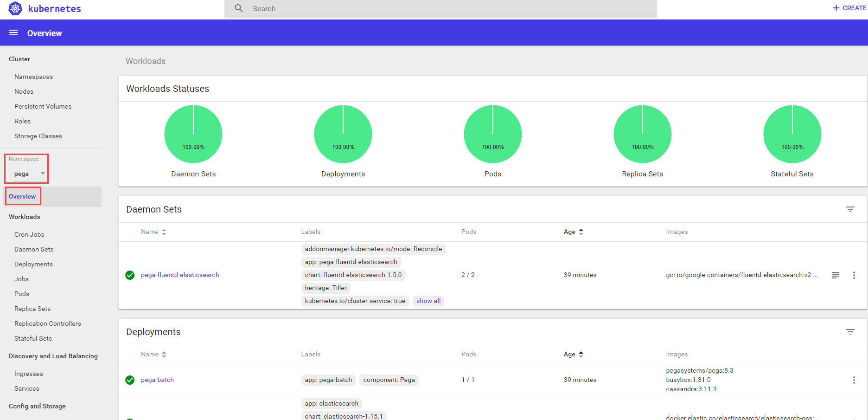Click image text 'busybox:1.31.0'
The height and width of the screenshot is (420, 868).
click(688, 380)
